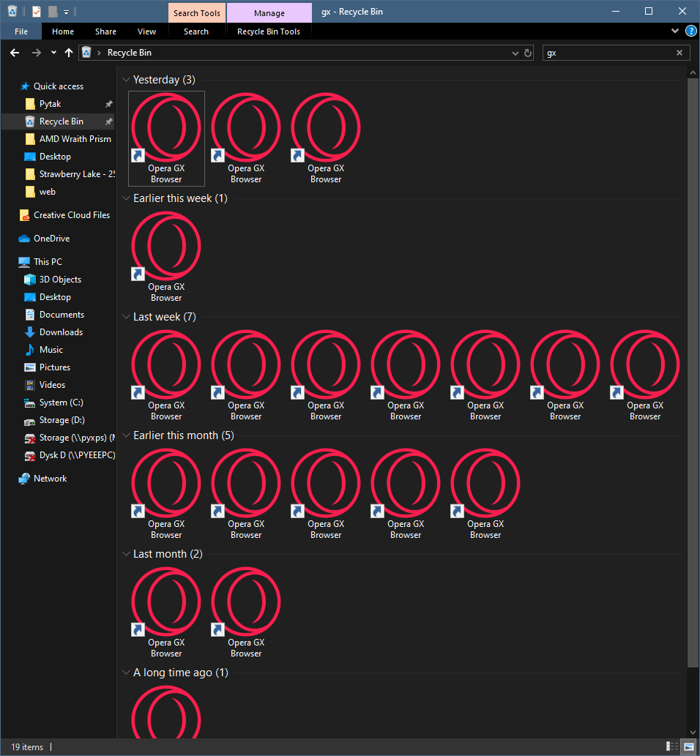Screen dimensions: 700x756
Task: Open the Pytak pinned folder
Action: [51, 104]
